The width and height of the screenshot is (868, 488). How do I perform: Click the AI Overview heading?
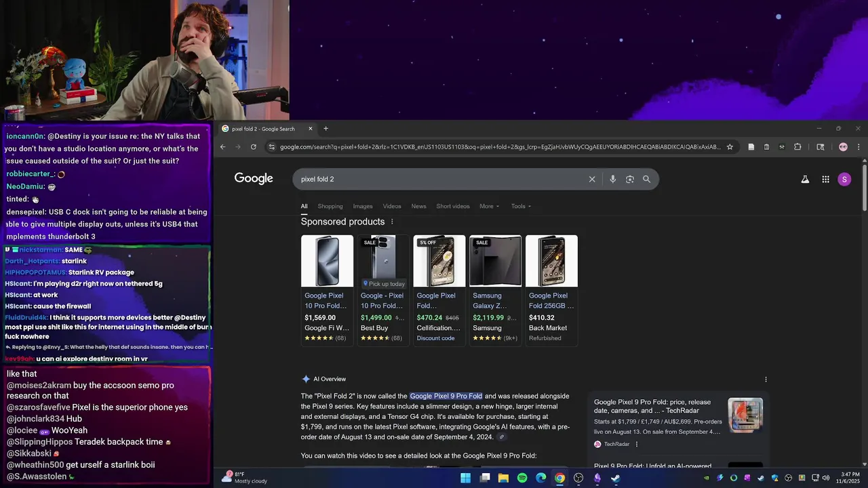(330, 379)
